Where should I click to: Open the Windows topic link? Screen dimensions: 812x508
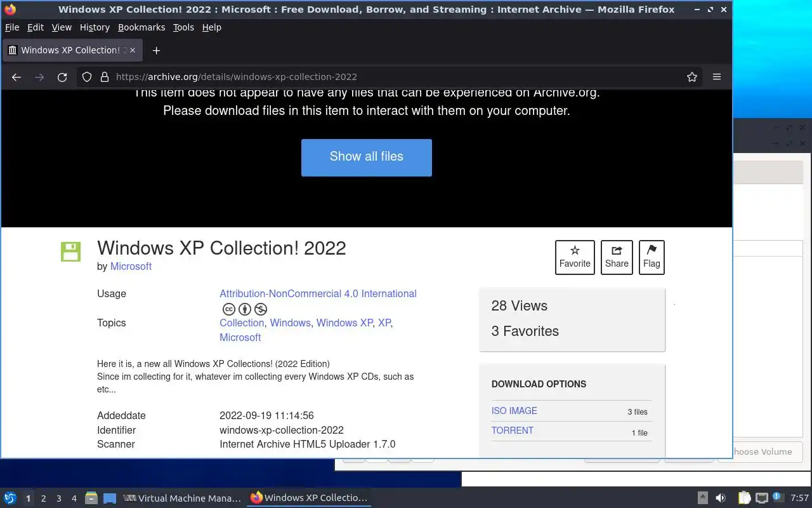[290, 323]
